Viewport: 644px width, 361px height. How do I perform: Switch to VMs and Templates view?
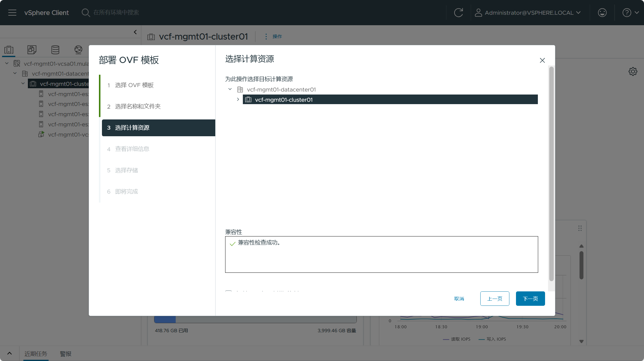[x=32, y=50]
